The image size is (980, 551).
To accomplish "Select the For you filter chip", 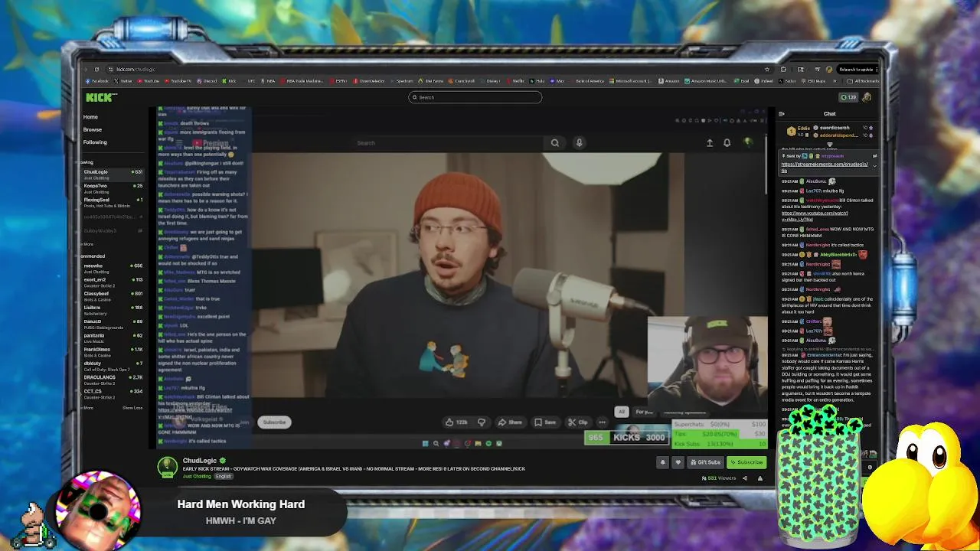I will [x=644, y=412].
